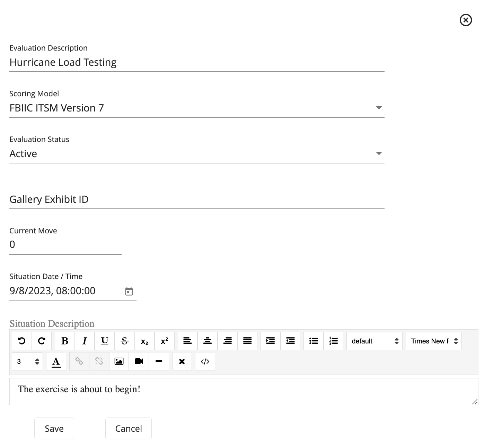The image size is (485, 448).
Task: Toggle center text alignment
Action: (x=207, y=341)
